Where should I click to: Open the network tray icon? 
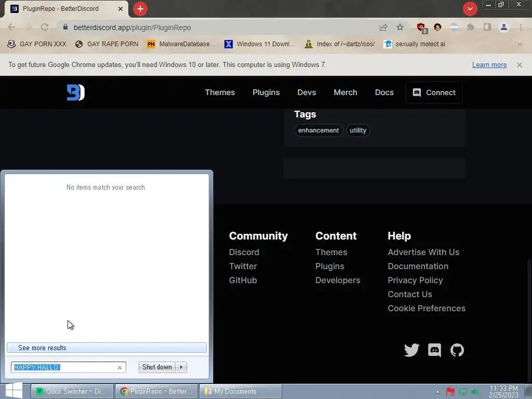[463, 392]
